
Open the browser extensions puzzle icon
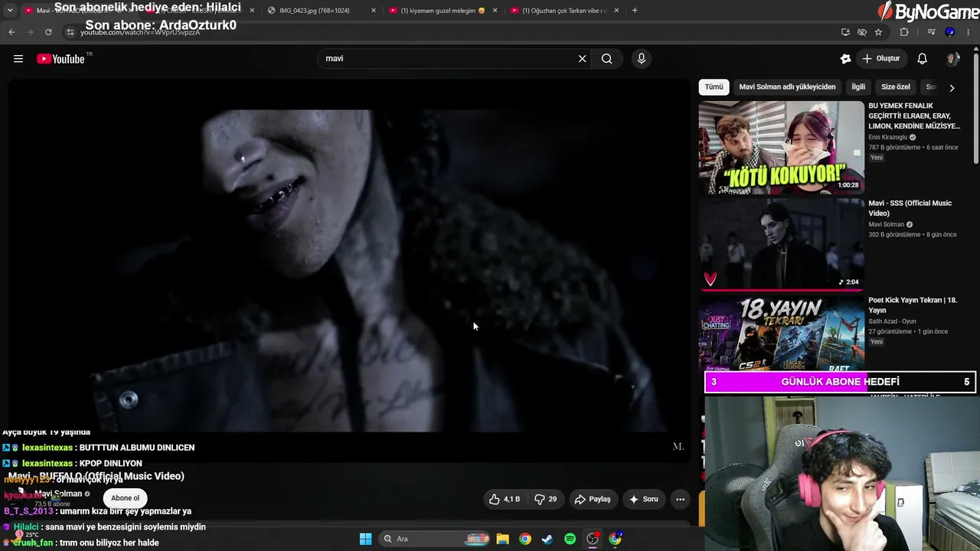point(904,32)
